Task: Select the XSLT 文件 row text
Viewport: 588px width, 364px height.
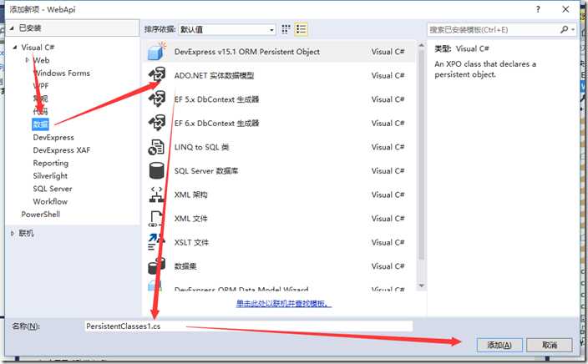Action: [191, 243]
